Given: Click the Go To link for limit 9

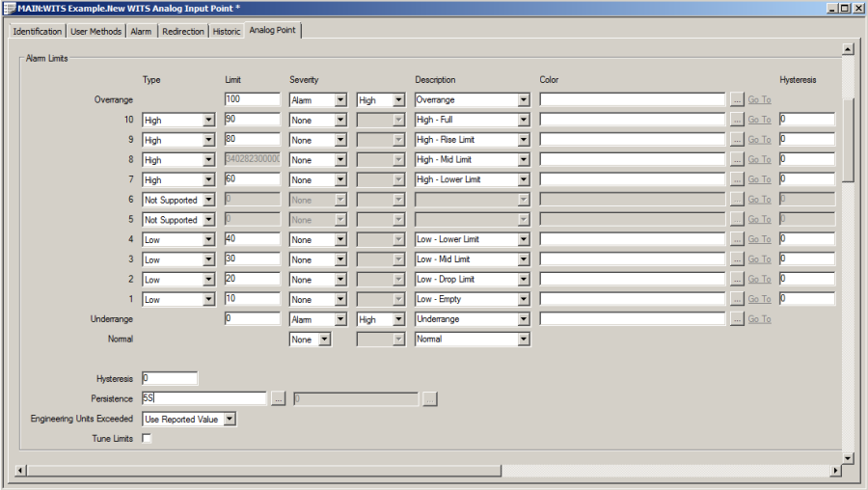Looking at the screenshot, I should tap(759, 140).
